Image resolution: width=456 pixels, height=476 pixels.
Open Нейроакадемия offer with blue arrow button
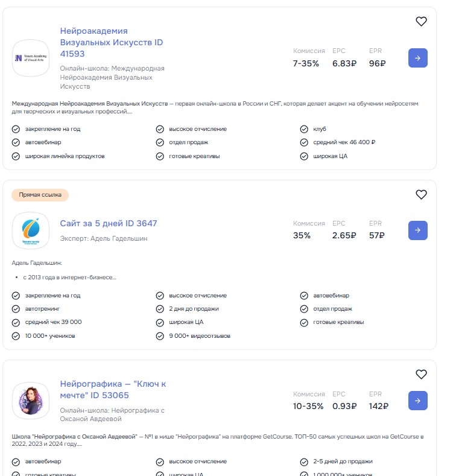tap(418, 58)
